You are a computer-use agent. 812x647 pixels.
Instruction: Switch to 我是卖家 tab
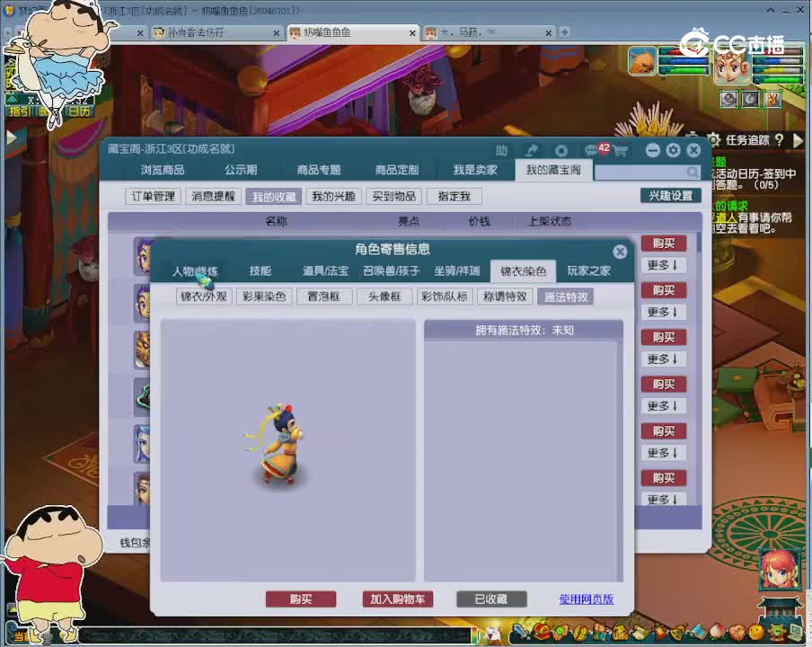tap(475, 170)
